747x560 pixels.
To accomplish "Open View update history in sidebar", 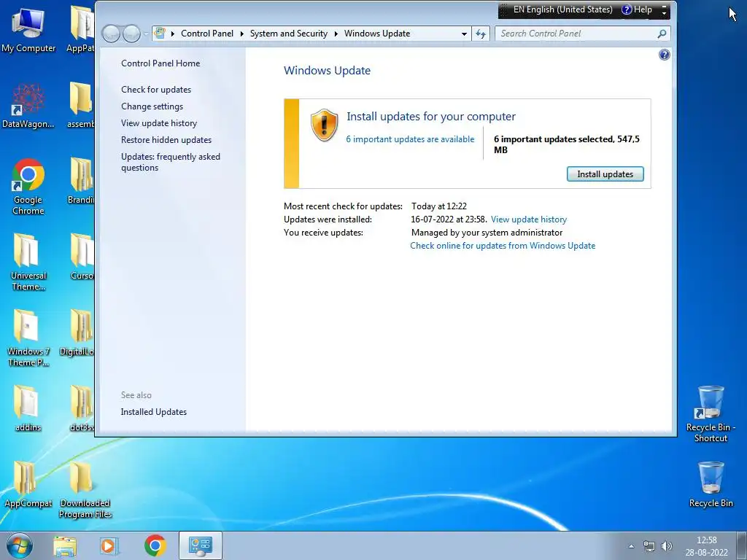I will pyautogui.click(x=158, y=122).
